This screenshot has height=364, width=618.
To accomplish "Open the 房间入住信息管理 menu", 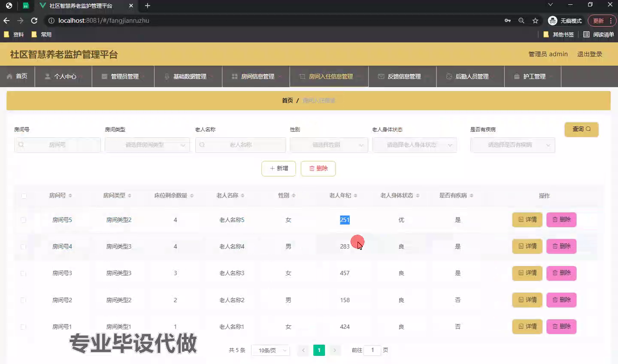I will 329,76.
